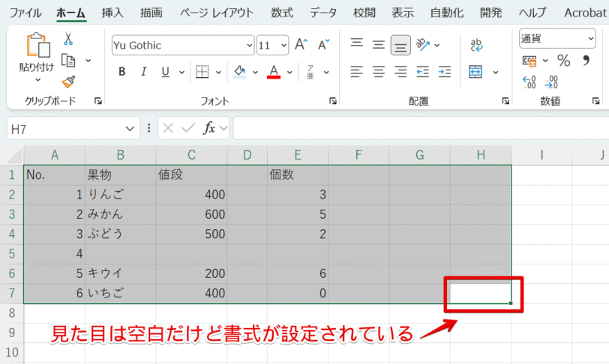The width and height of the screenshot is (609, 364).
Task: Open number format 通貨 dropdown
Action: pyautogui.click(x=590, y=38)
